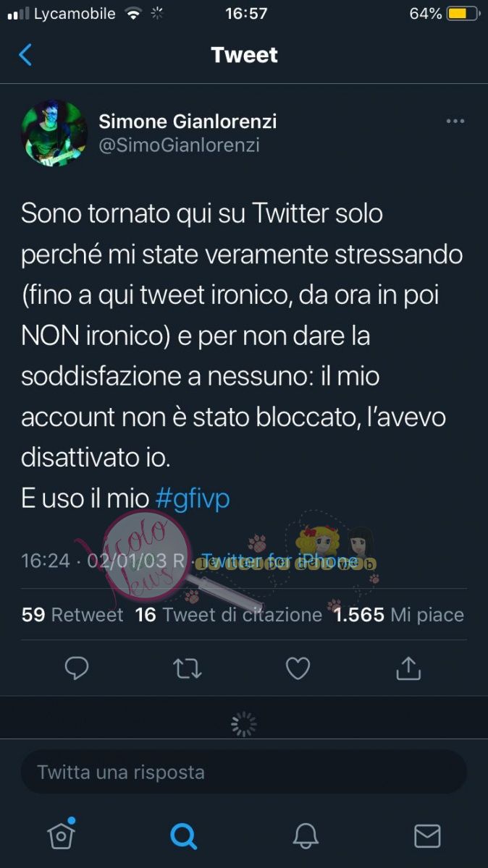
Task: Open the #gfivp hashtag link
Action: (x=193, y=498)
